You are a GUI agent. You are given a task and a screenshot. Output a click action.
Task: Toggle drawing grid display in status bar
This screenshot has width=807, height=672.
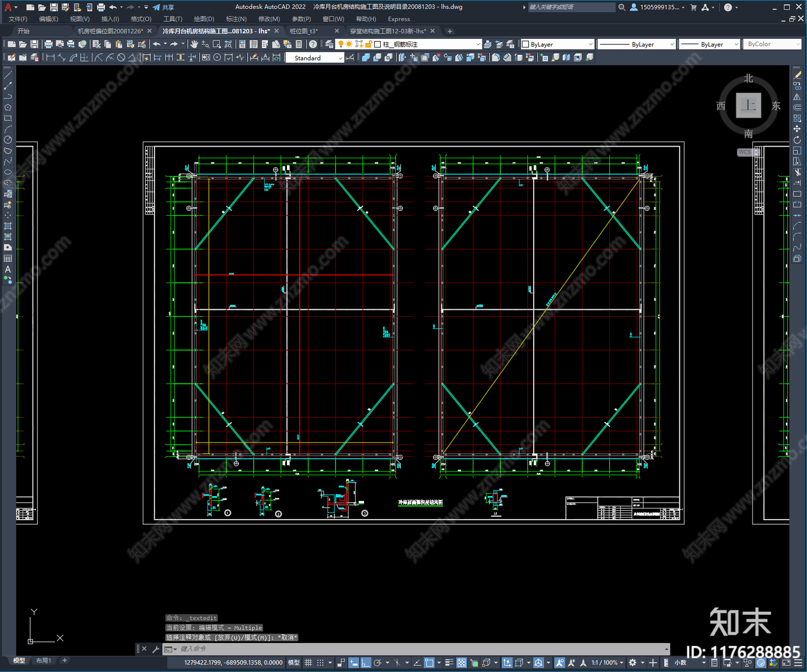point(308,663)
